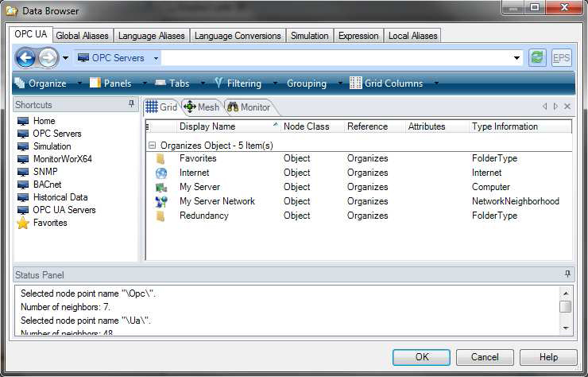Sort by the Display Name column
This screenshot has width=588, height=377.
click(207, 126)
